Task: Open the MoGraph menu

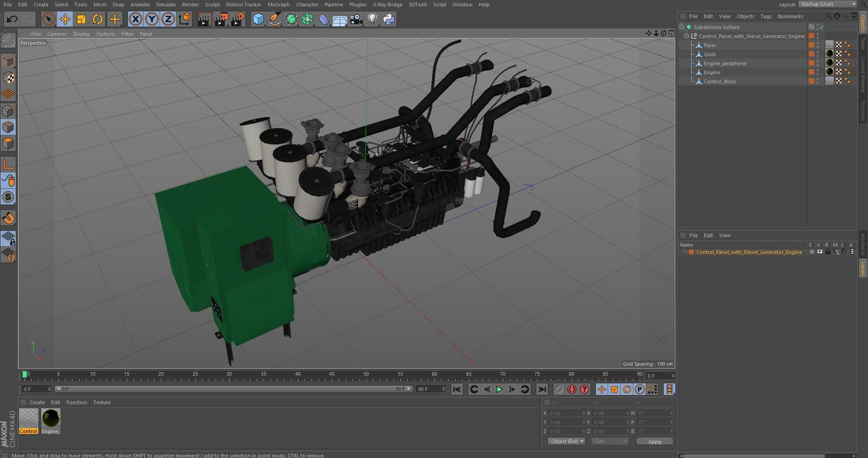Action: tap(278, 5)
